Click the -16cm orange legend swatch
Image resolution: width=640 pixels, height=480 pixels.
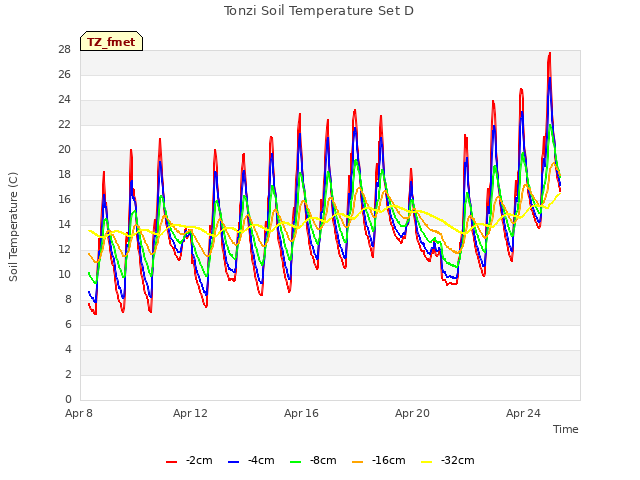(x=358, y=462)
